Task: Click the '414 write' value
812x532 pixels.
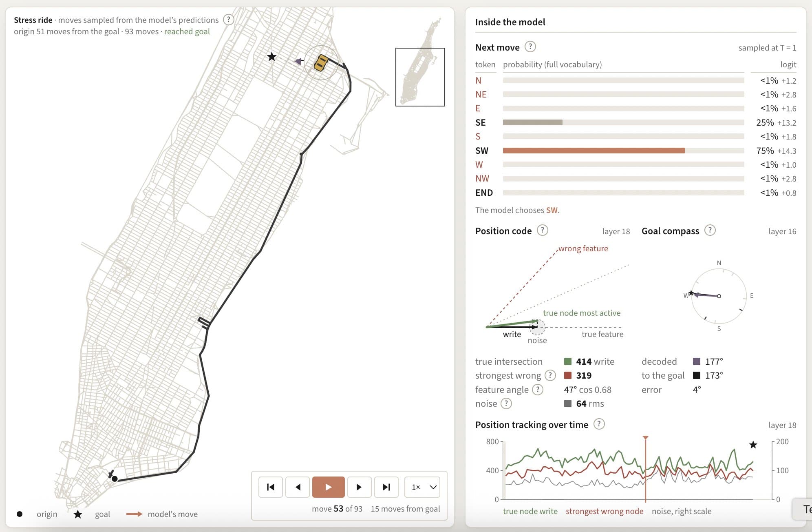Action: pyautogui.click(x=595, y=361)
